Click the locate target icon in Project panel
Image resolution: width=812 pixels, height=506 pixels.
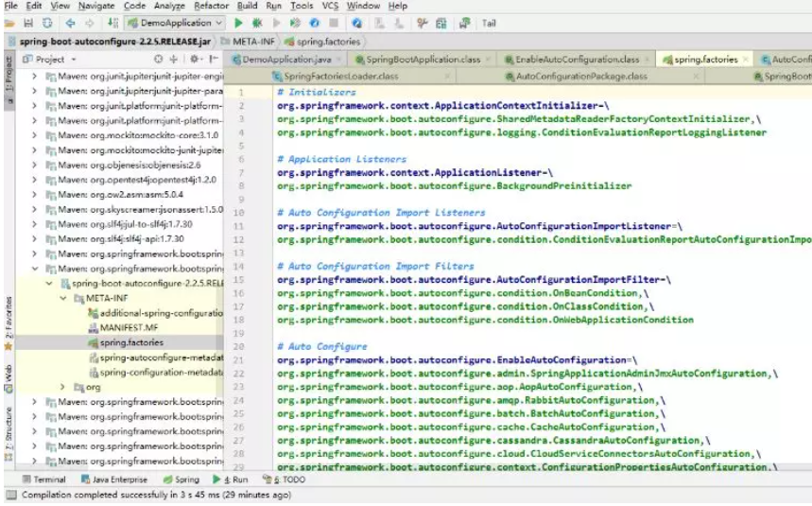click(159, 59)
